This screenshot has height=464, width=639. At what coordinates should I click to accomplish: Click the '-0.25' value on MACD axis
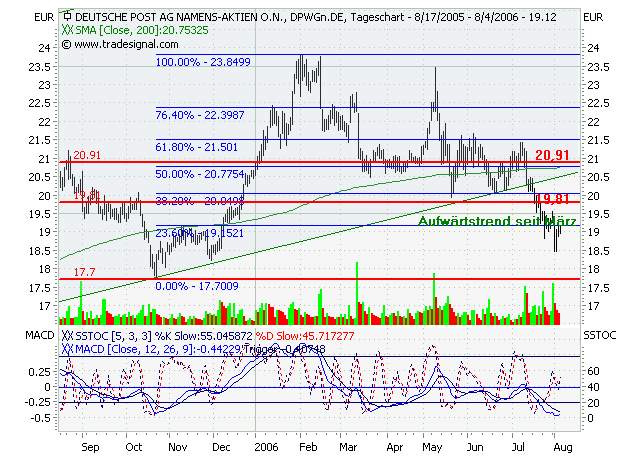pyautogui.click(x=38, y=402)
